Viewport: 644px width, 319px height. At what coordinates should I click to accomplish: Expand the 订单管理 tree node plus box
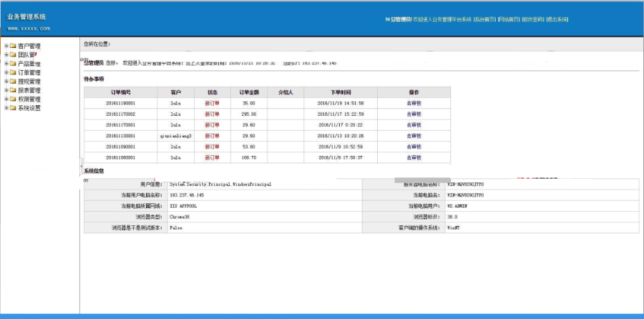pyautogui.click(x=6, y=73)
